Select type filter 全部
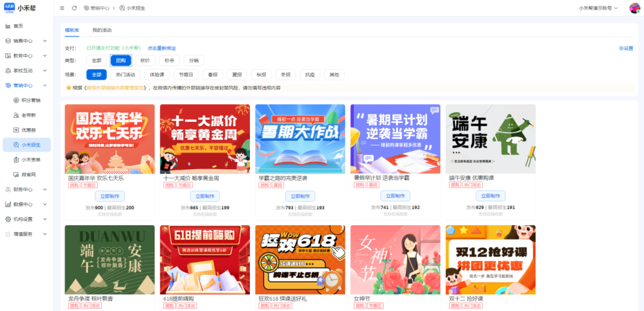Screen dimensions: 644x311 pyautogui.click(x=97, y=61)
